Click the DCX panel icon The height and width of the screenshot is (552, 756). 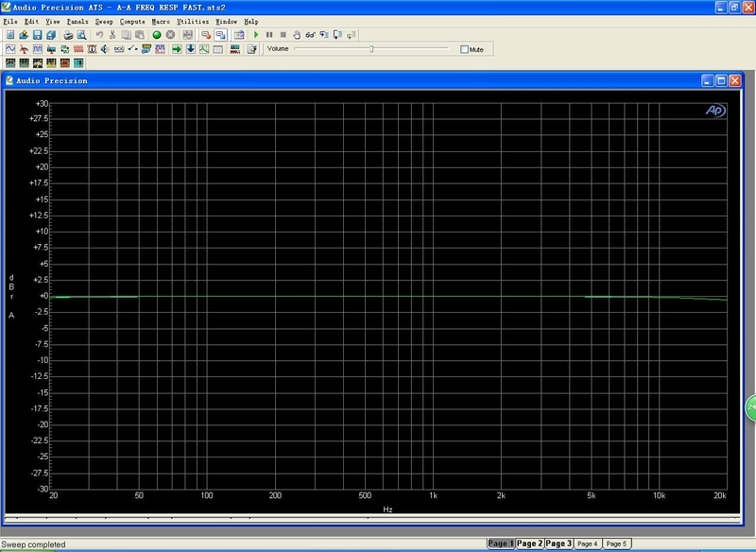click(x=119, y=49)
